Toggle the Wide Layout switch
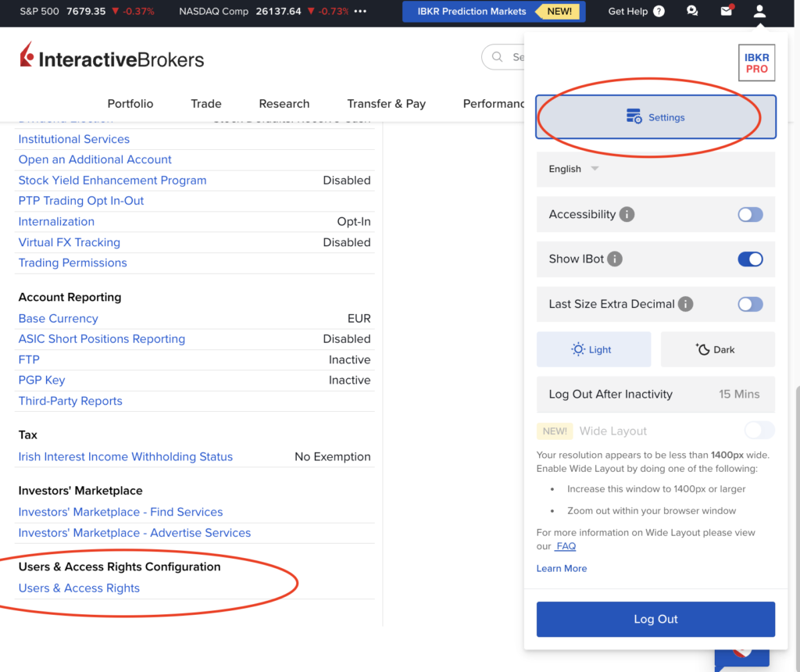Screen dimensions: 800x672 coord(759,430)
